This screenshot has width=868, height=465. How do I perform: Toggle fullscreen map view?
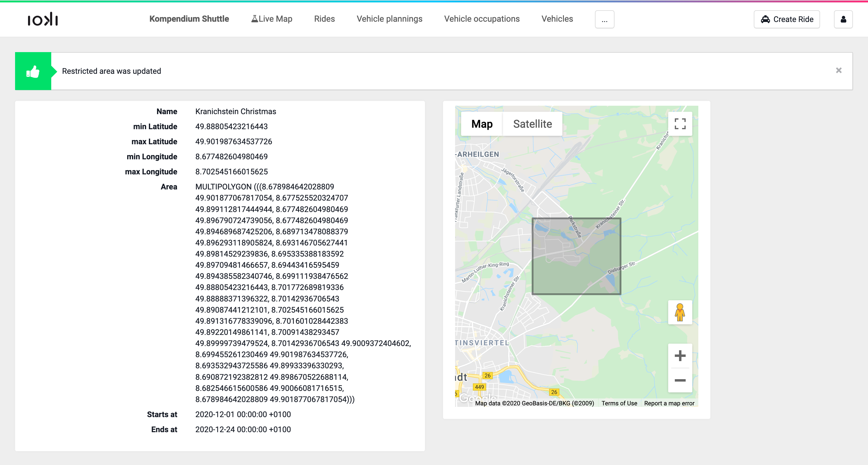click(x=680, y=123)
